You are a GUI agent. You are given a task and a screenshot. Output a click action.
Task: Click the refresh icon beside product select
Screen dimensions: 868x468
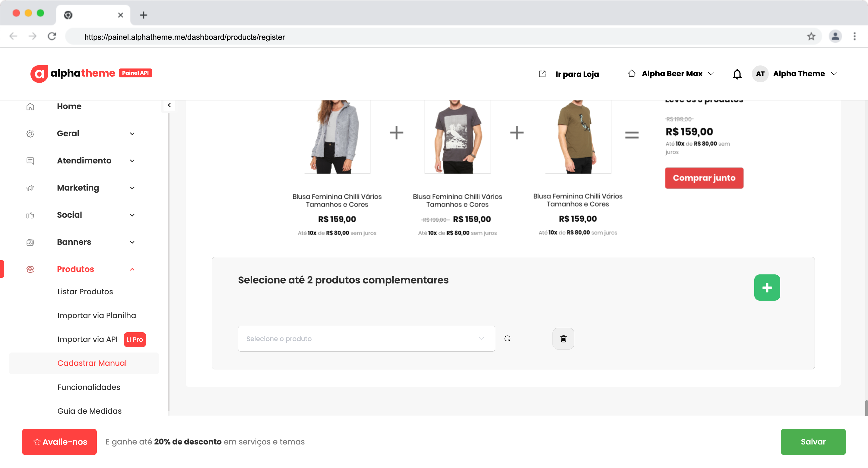[507, 338]
